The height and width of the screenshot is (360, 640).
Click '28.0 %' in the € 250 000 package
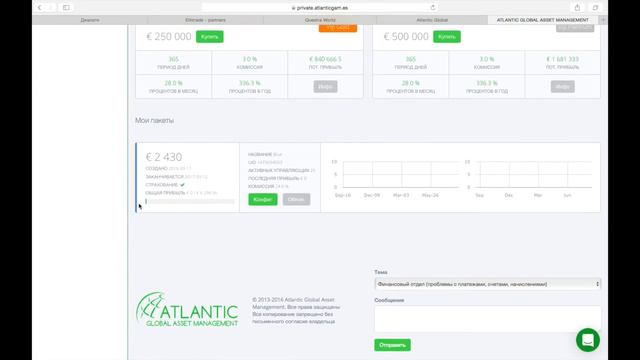pos(173,83)
